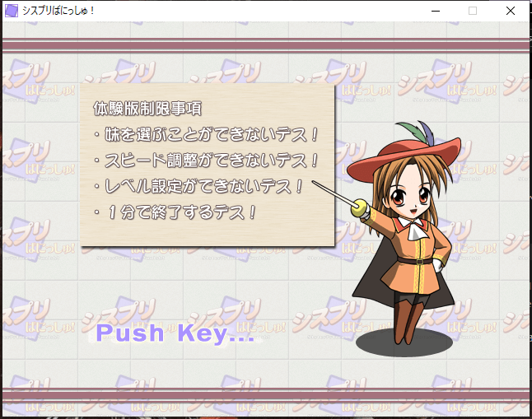Select the line 妹を選ぶことができないデス！
Image resolution: width=532 pixels, height=419 pixels.
tap(206, 134)
